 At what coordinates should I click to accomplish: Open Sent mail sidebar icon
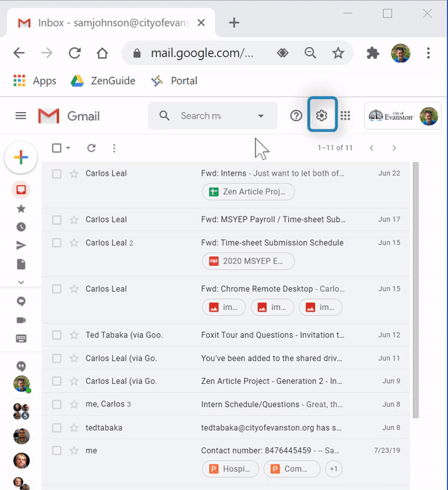21,246
